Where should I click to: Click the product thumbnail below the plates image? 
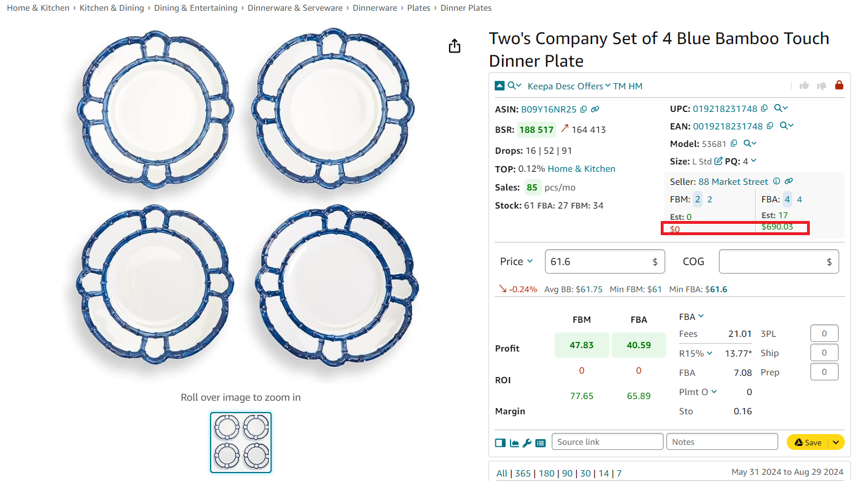coord(241,443)
